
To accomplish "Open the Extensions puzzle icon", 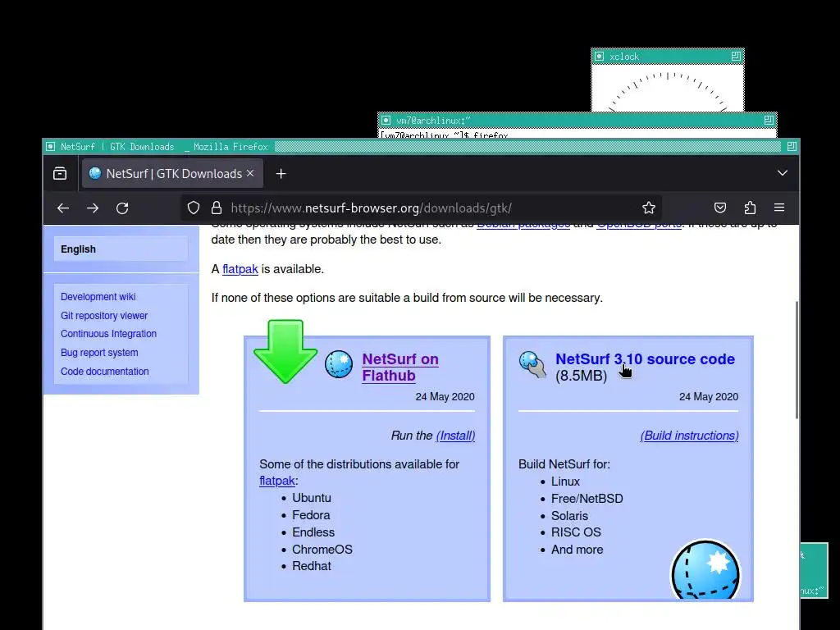I will (750, 208).
